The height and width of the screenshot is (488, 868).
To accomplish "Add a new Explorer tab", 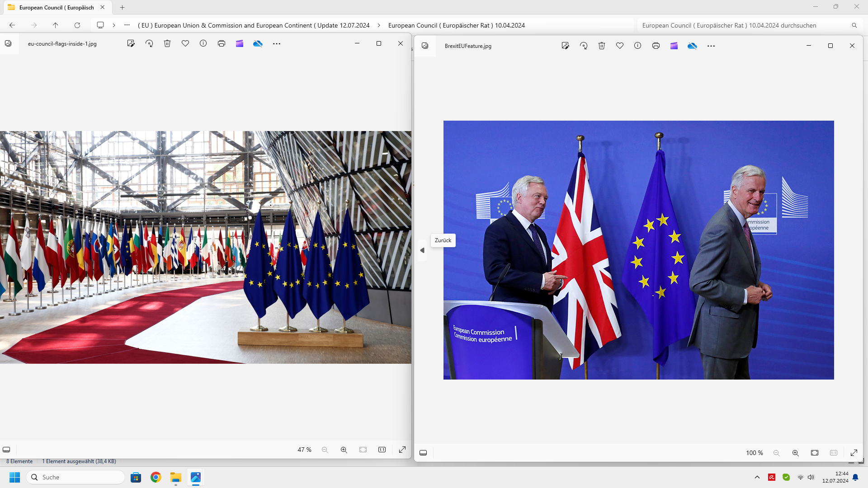I will [x=122, y=7].
